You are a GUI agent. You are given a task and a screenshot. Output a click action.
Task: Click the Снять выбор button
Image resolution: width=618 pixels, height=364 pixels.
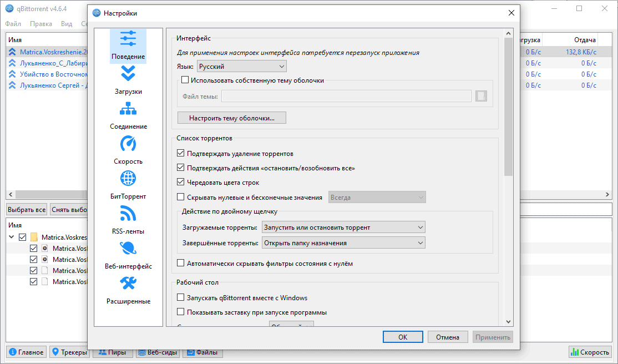click(69, 209)
